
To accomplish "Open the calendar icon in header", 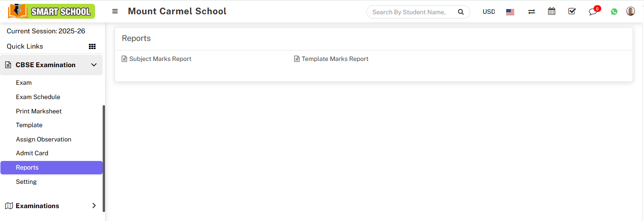I will click(x=551, y=11).
